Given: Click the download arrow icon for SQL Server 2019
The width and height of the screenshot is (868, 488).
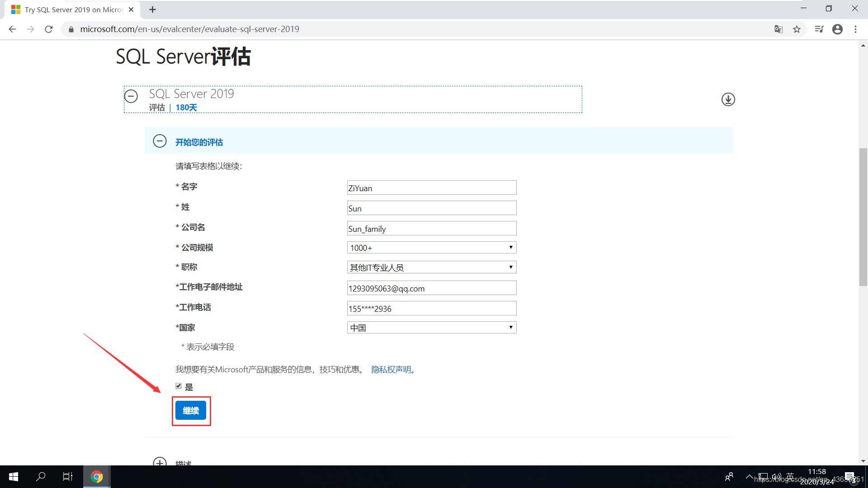Looking at the screenshot, I should (x=728, y=99).
